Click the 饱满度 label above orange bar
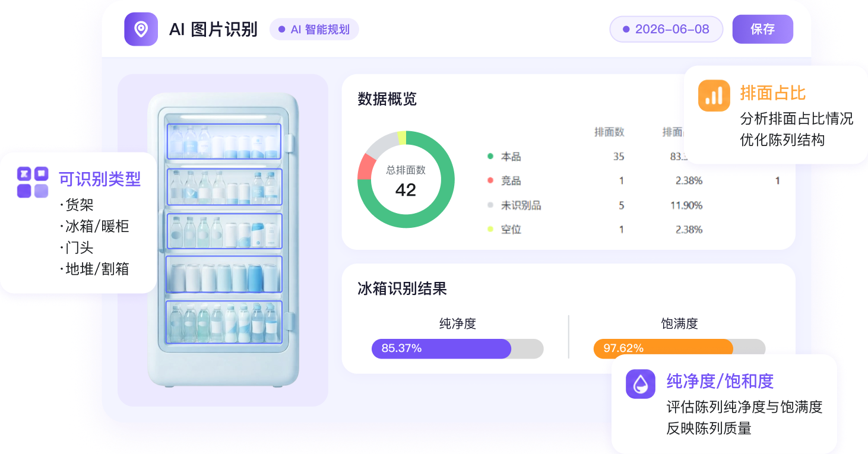Viewport: 868px width, 454px height. pos(679,323)
